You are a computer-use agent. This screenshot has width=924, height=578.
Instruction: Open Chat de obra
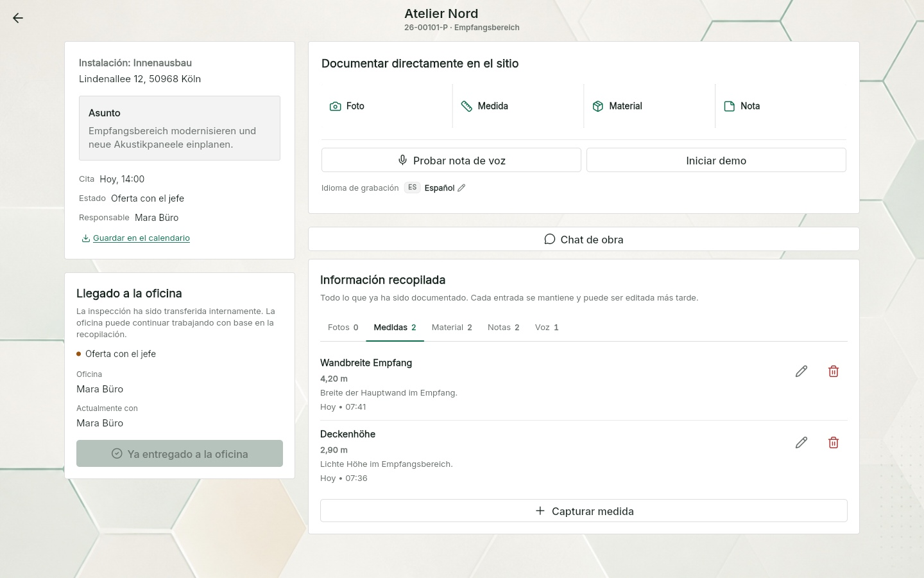click(x=584, y=239)
